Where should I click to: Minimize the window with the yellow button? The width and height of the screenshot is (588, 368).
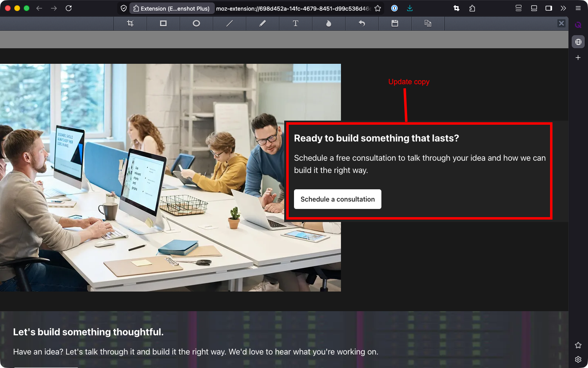click(17, 8)
